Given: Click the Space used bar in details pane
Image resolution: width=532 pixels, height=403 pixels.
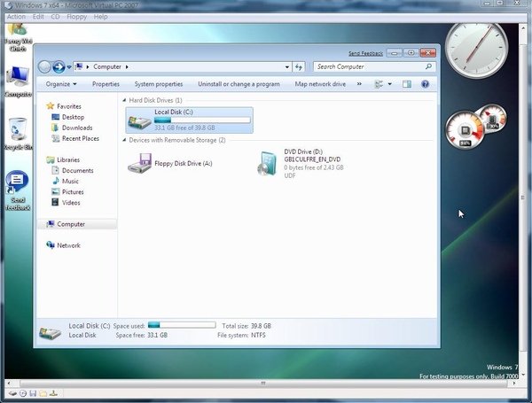Looking at the screenshot, I should tap(182, 325).
